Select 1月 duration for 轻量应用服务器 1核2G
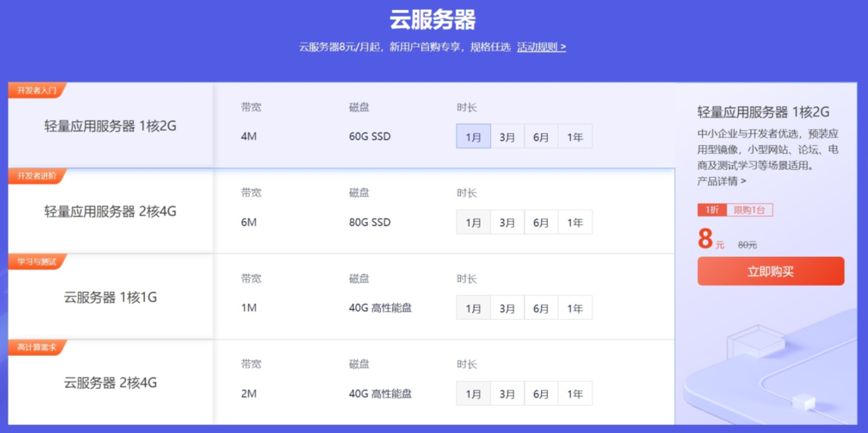The image size is (868, 433). click(x=473, y=137)
